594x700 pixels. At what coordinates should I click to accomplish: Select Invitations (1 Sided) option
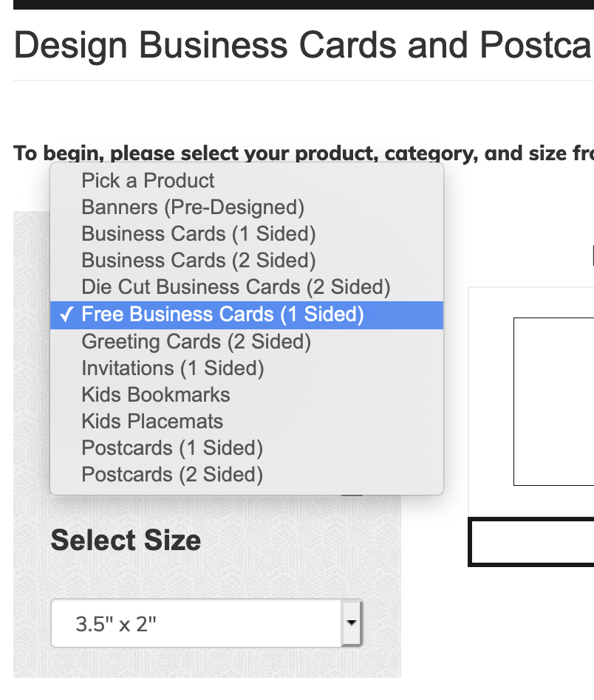tap(247, 368)
